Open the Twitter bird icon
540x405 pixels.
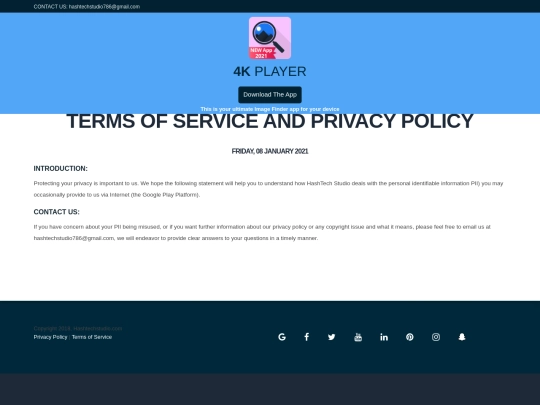[x=332, y=337]
